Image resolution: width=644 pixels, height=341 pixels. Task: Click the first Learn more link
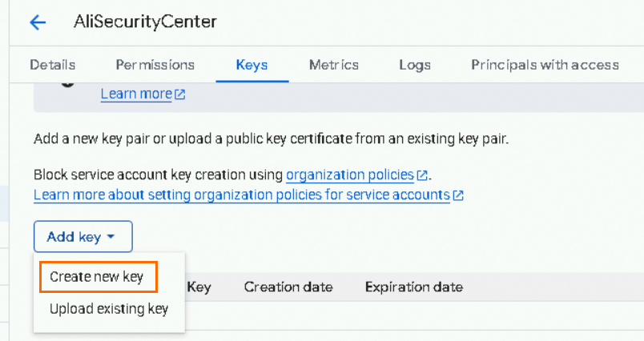click(x=136, y=94)
